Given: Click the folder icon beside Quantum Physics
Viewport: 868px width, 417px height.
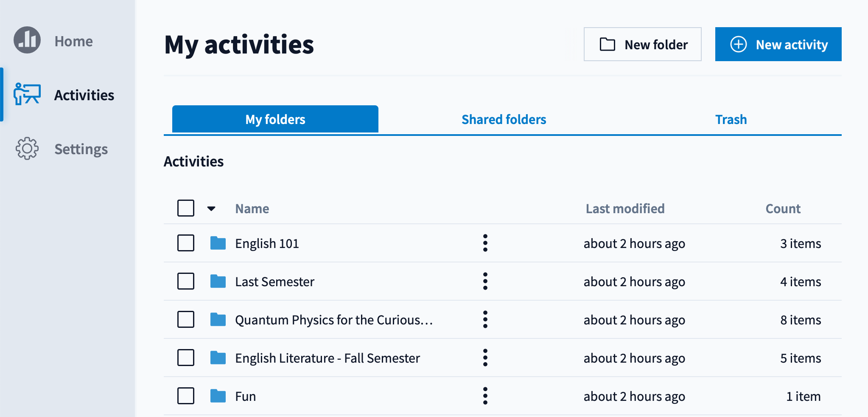Looking at the screenshot, I should [x=218, y=319].
